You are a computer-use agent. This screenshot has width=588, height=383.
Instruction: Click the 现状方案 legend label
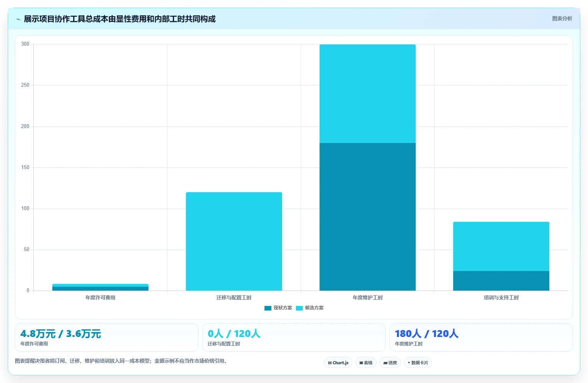point(283,308)
